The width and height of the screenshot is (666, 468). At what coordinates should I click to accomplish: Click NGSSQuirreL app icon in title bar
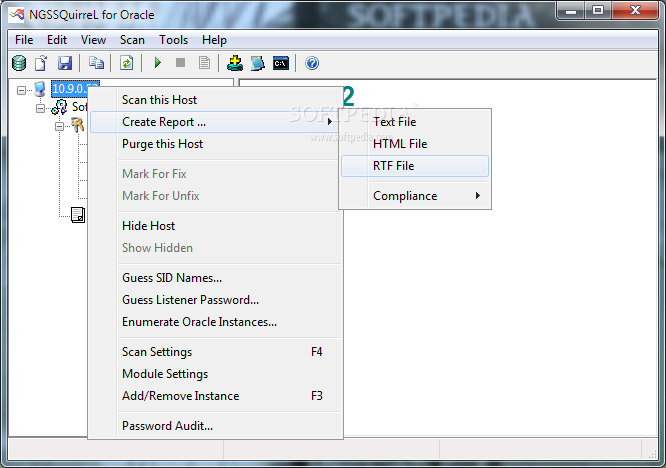(x=17, y=15)
